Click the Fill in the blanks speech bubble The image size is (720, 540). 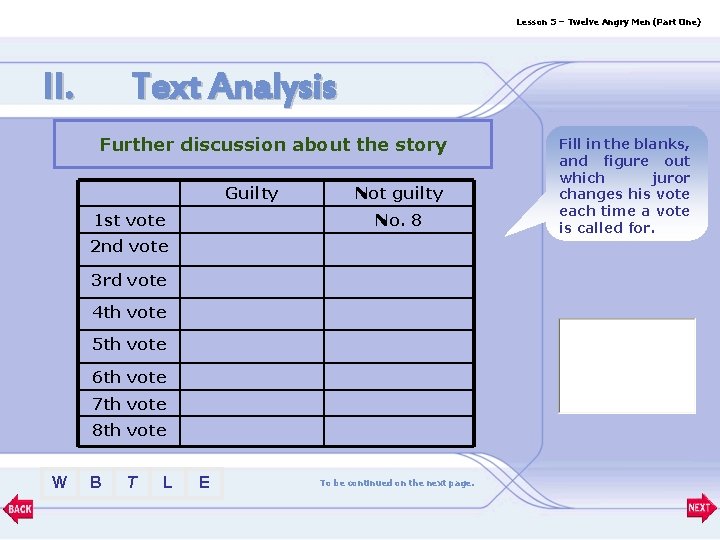pyautogui.click(x=624, y=185)
